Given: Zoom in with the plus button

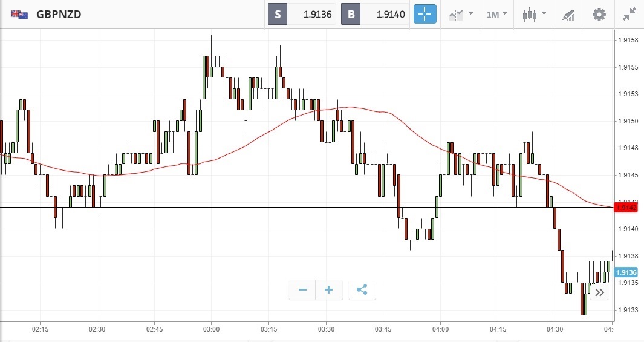Looking at the screenshot, I should [x=329, y=290].
